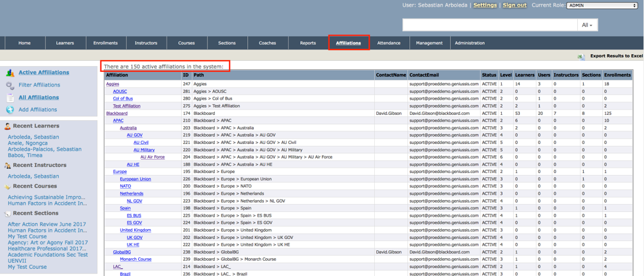Click the Recent Instructors section icon
The image size is (644, 276).
[8, 166]
